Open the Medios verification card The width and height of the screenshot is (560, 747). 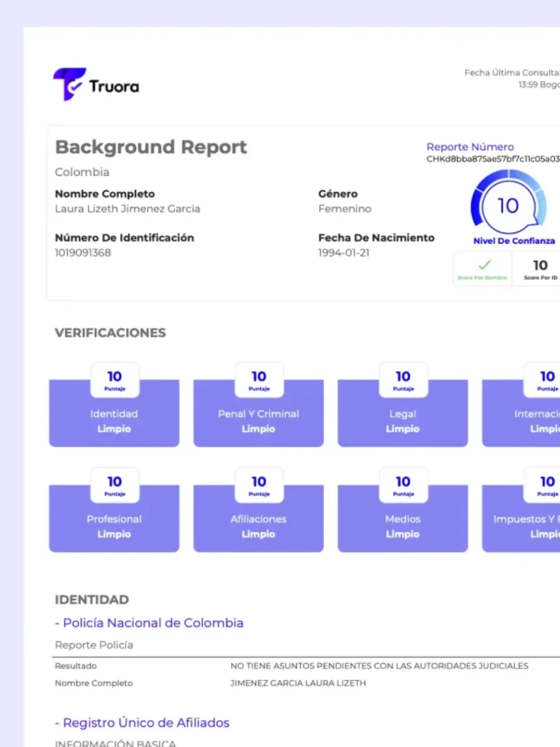tap(403, 518)
